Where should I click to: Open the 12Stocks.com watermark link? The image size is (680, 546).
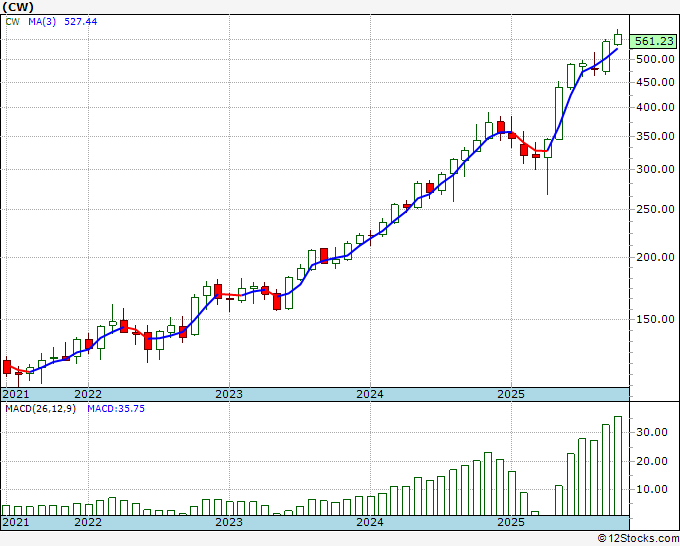click(x=640, y=538)
